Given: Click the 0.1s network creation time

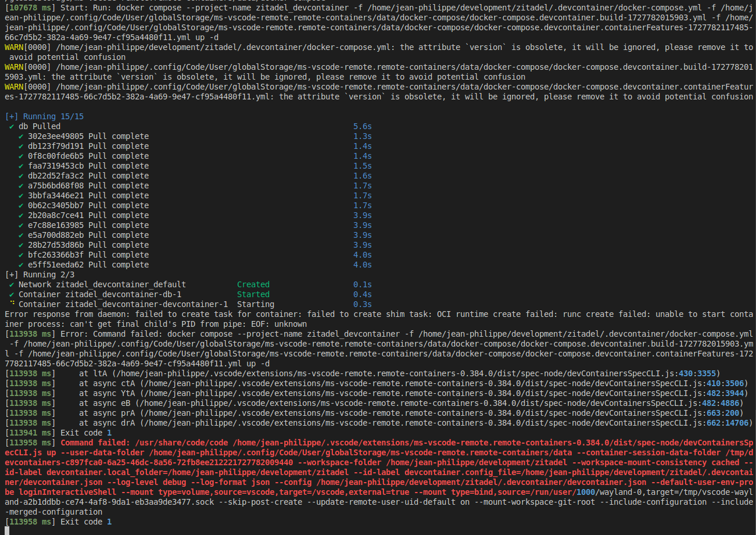Looking at the screenshot, I should click(363, 284).
